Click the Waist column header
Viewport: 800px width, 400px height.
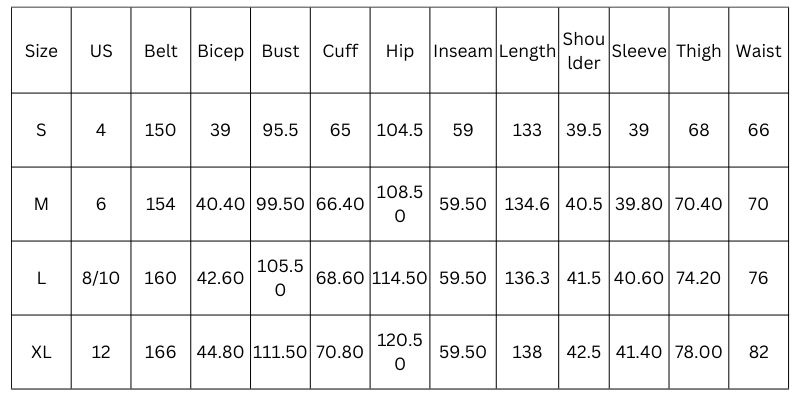(758, 51)
